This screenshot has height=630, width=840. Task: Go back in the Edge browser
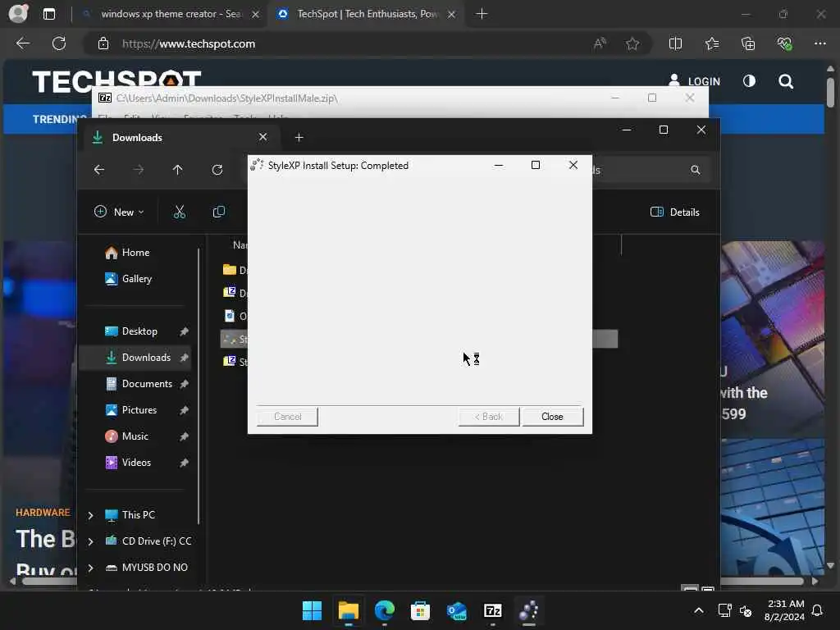click(x=22, y=43)
